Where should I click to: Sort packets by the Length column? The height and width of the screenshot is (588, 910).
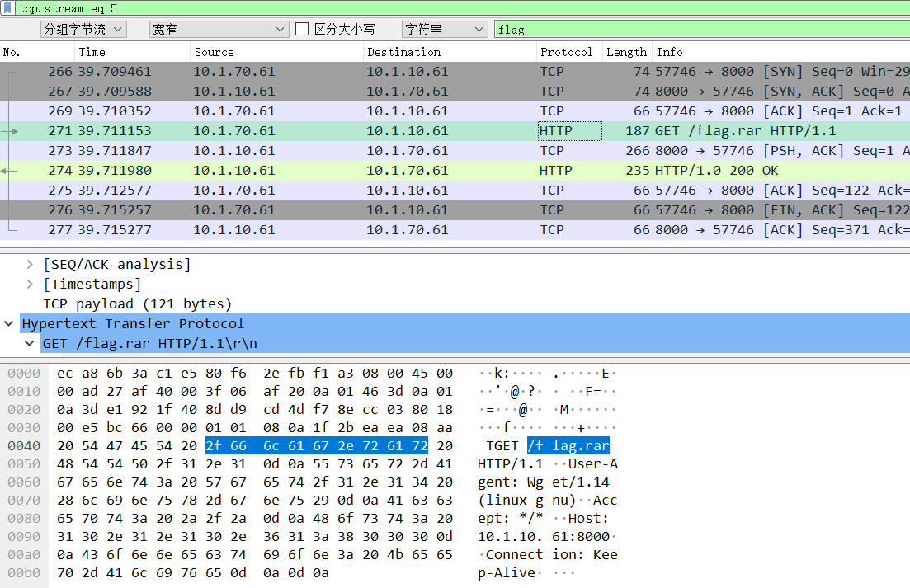pos(626,51)
